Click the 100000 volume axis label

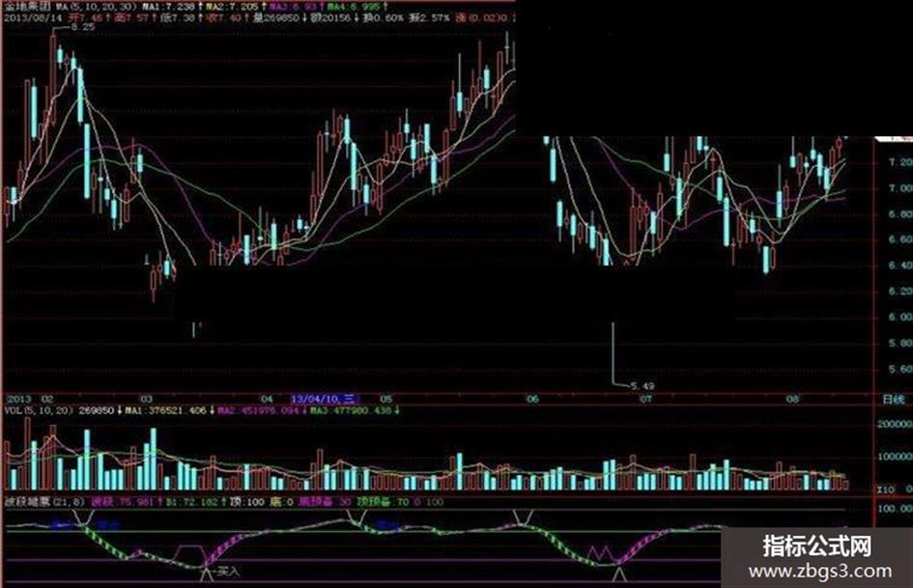[x=895, y=457]
